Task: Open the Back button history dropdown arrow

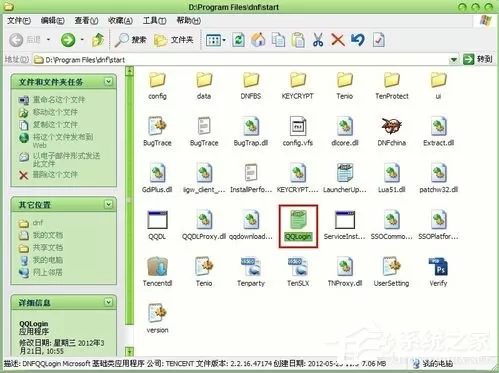Action: (48, 40)
